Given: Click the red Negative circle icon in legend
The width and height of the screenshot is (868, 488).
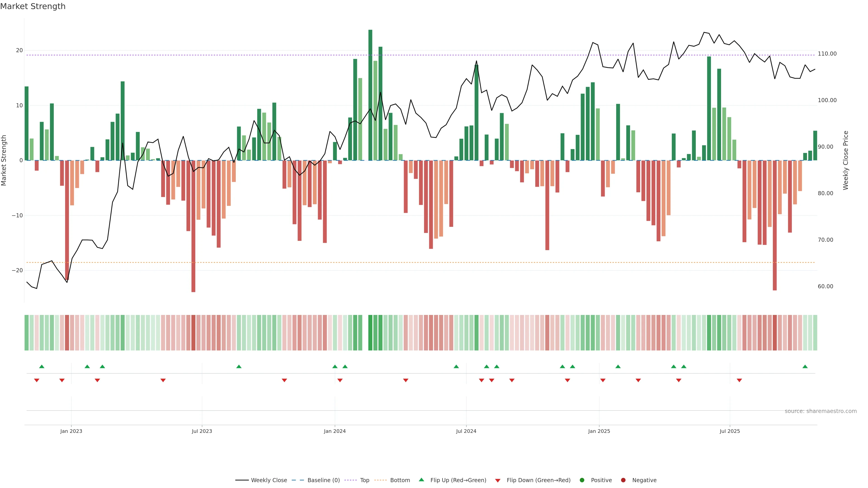Looking at the screenshot, I should [623, 480].
